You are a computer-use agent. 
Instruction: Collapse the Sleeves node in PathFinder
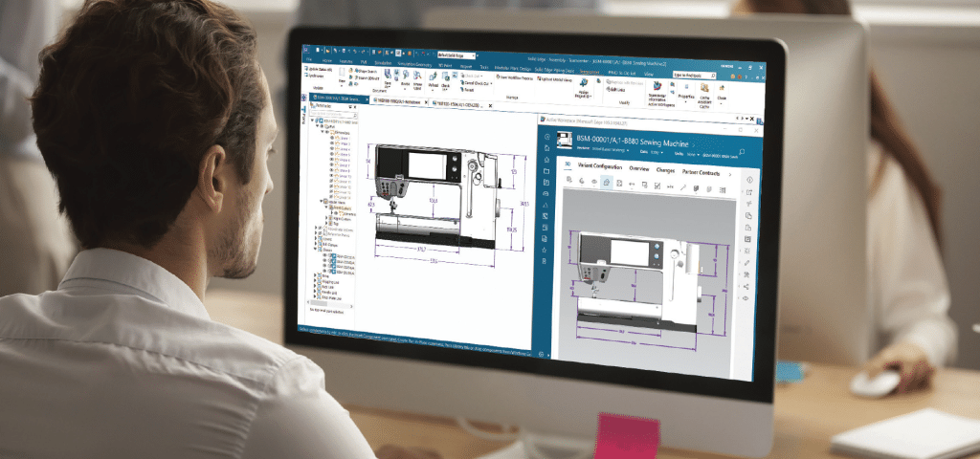(x=315, y=250)
